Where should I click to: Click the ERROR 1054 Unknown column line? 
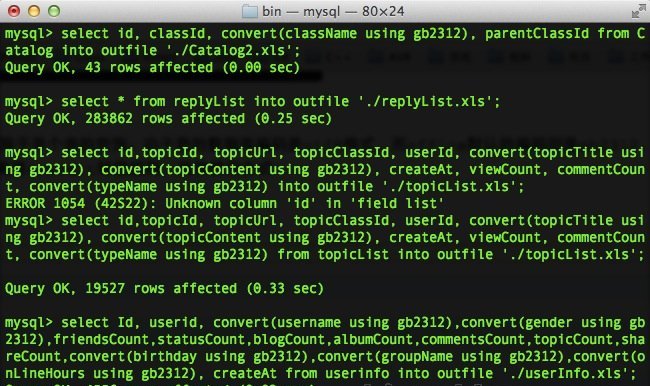point(224,204)
